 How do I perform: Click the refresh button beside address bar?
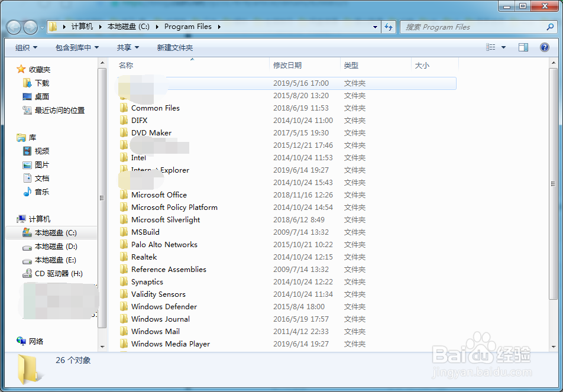(x=389, y=27)
